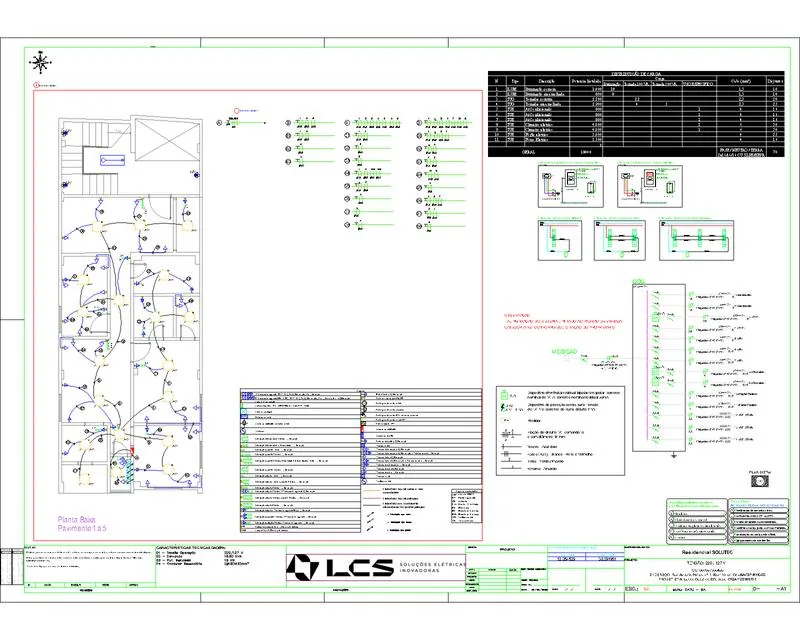
Task: Select the red observation note text
Action: point(563,322)
